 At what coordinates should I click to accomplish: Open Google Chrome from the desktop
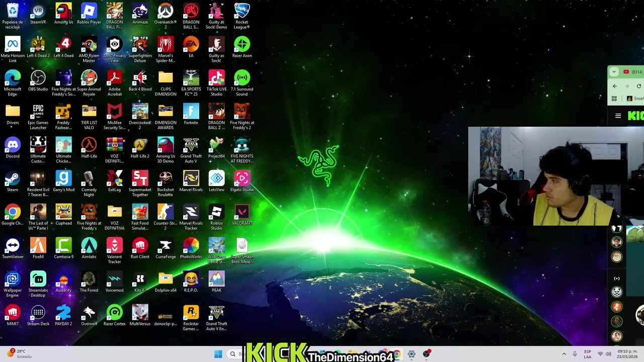tap(13, 215)
